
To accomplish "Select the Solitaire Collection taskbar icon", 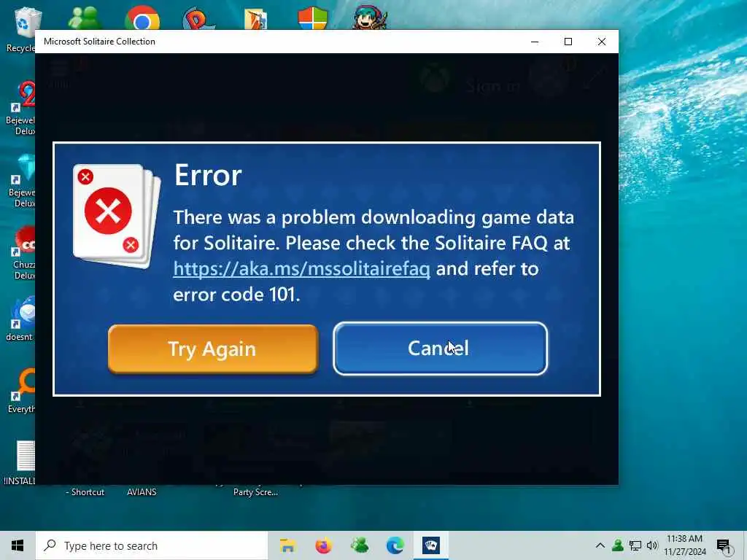I will coord(431,545).
